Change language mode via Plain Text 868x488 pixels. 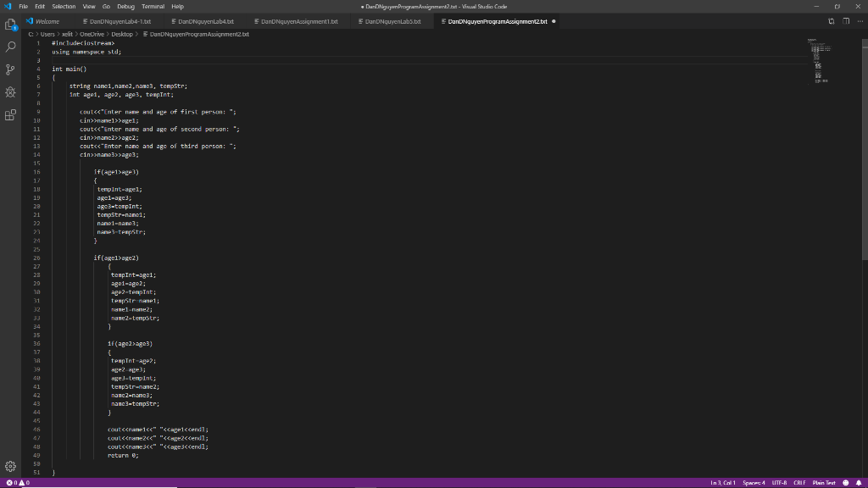824,483
